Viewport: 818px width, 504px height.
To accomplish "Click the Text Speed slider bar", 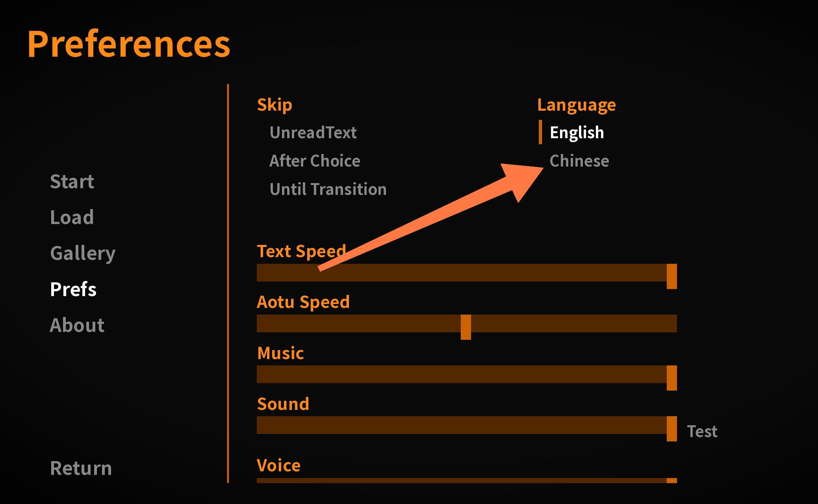I will pyautogui.click(x=461, y=273).
